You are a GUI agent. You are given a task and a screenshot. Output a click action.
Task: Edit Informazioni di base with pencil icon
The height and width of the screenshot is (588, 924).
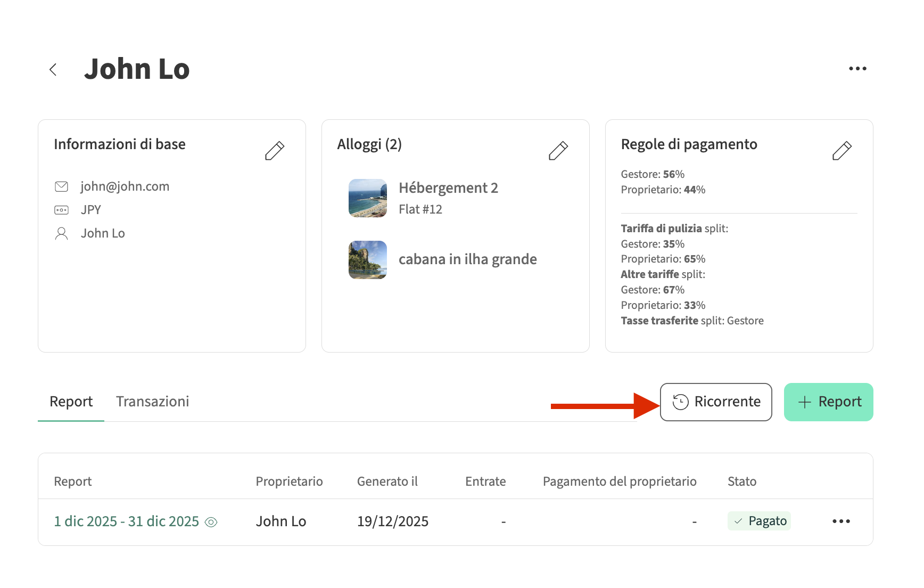[275, 151]
